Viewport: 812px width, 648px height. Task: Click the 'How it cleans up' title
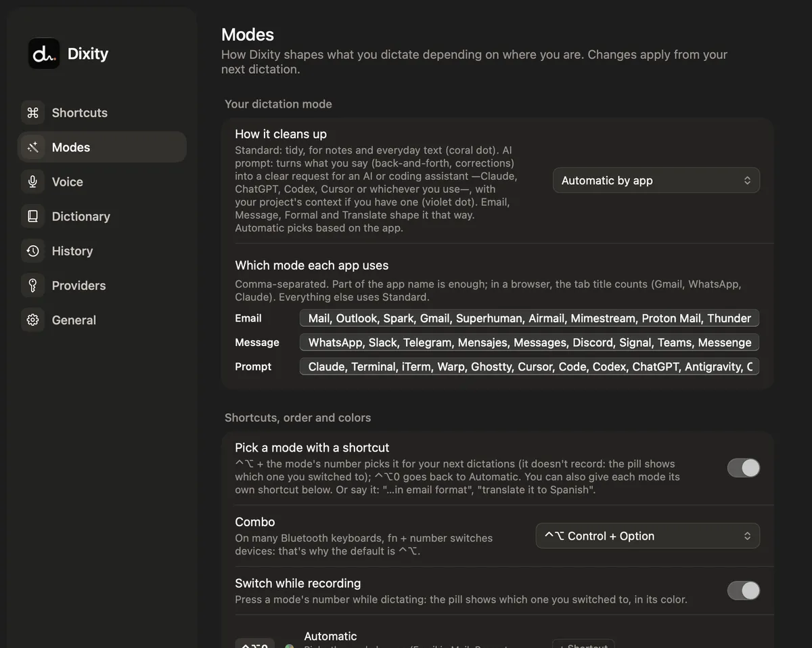pos(281,134)
